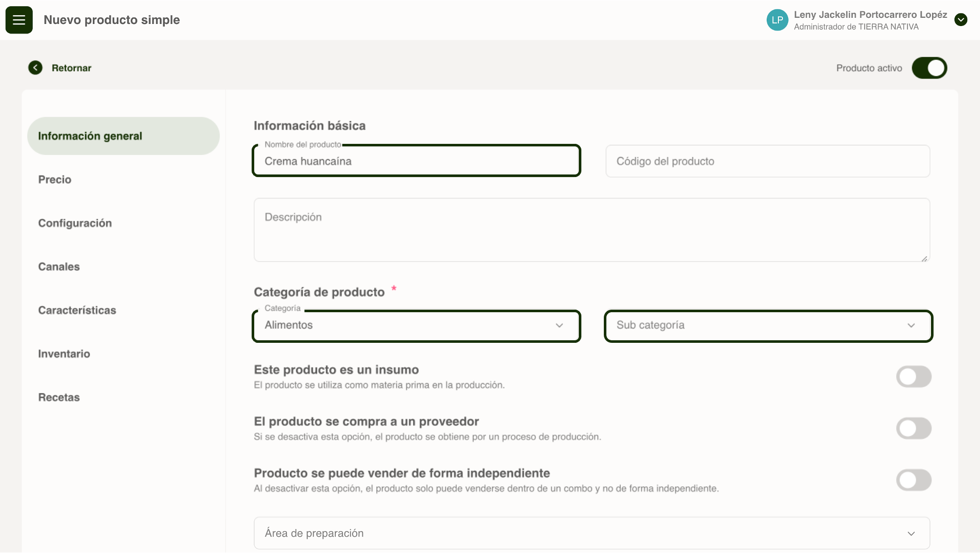
Task: Click the Código del producto field
Action: pyautogui.click(x=767, y=161)
